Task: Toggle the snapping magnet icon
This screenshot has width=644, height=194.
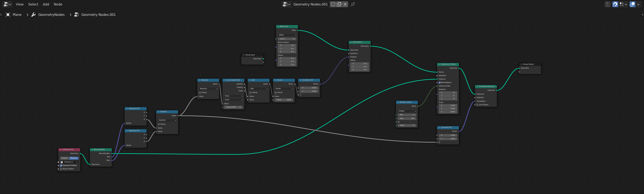Action: click(615, 4)
